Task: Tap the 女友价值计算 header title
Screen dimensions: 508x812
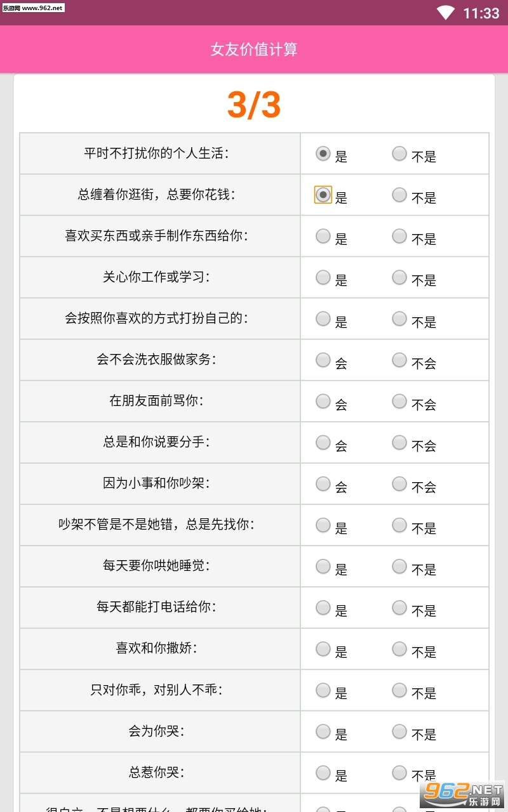Action: coord(254,49)
